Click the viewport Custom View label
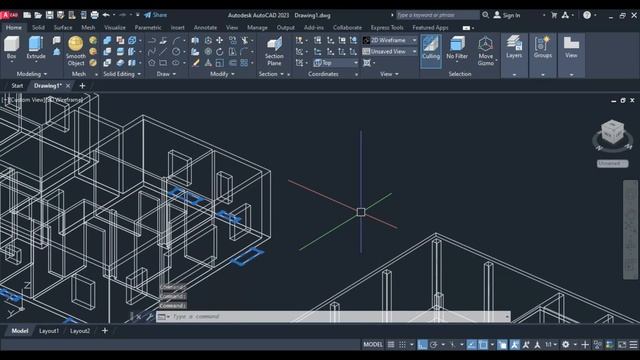 click(27, 100)
